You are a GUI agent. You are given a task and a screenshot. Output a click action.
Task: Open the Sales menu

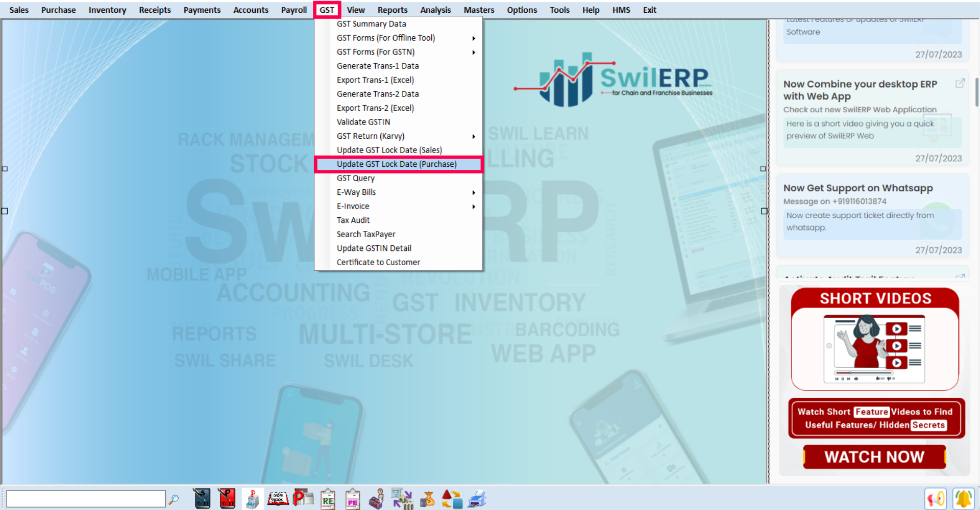[19, 10]
